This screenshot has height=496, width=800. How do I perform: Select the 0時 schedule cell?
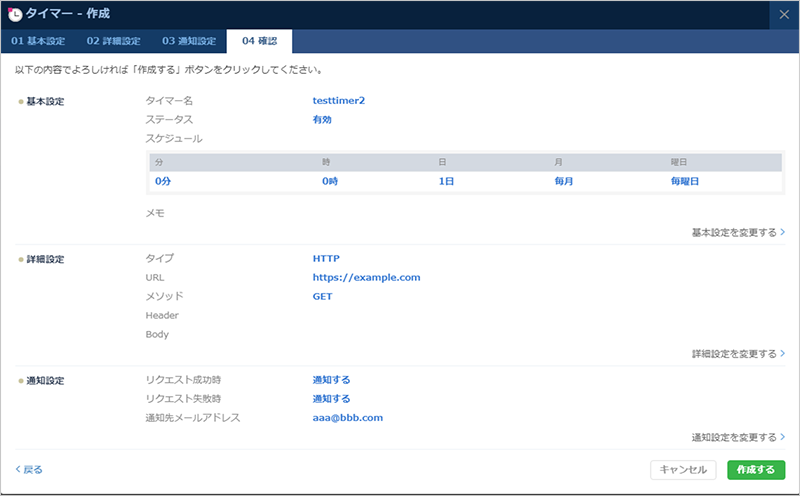click(331, 182)
